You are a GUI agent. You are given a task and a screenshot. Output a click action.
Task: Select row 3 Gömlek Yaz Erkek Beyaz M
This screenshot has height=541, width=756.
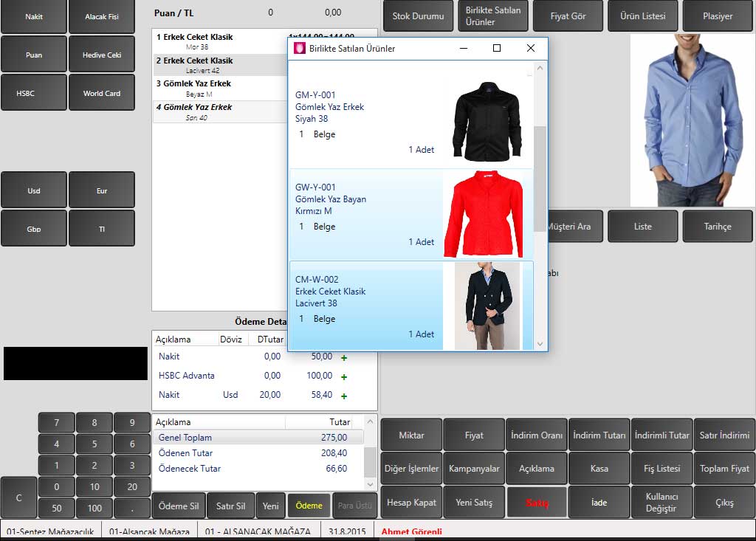[220, 89]
